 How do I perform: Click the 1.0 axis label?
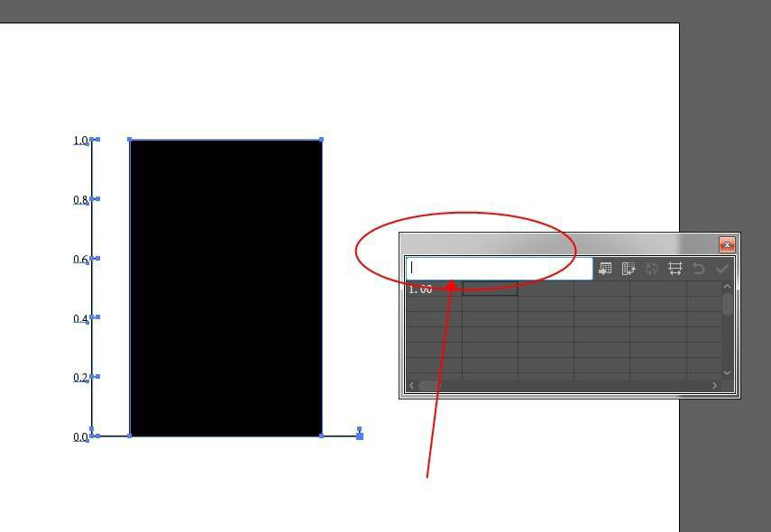(x=80, y=141)
